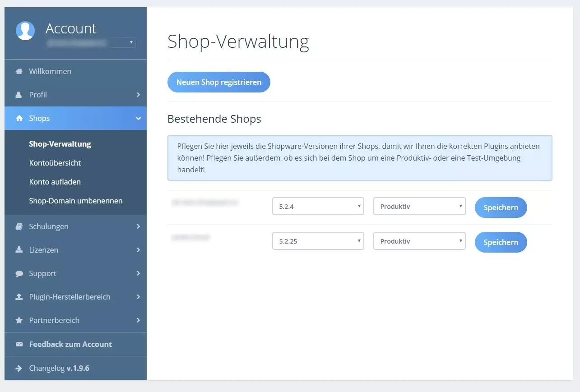Save the second shop with Speichern

501,242
